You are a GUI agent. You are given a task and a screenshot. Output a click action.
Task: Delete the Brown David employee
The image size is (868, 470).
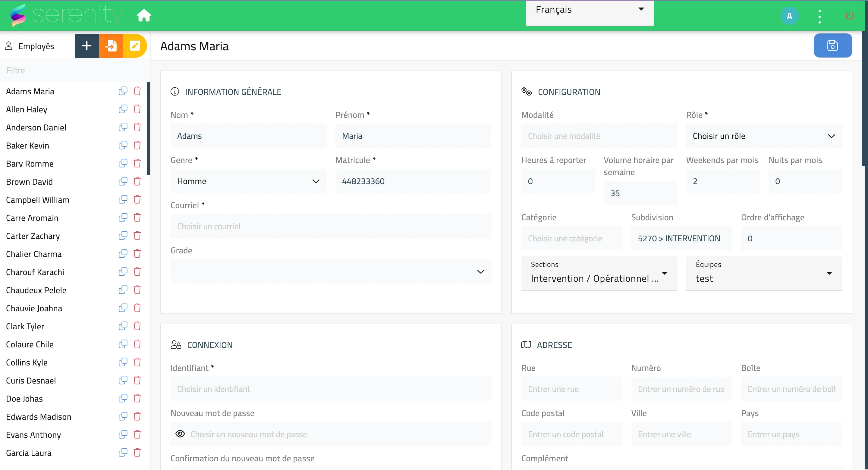pos(137,181)
